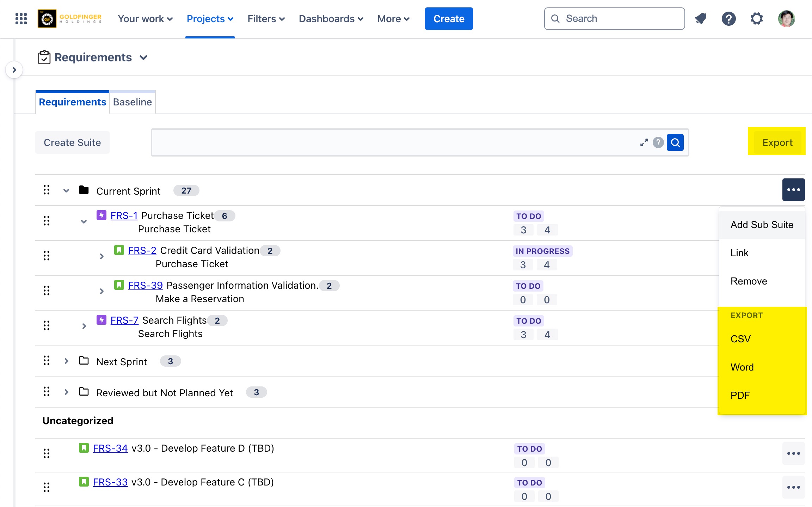Click the yellow Export button
812x507 pixels.
coord(777,142)
